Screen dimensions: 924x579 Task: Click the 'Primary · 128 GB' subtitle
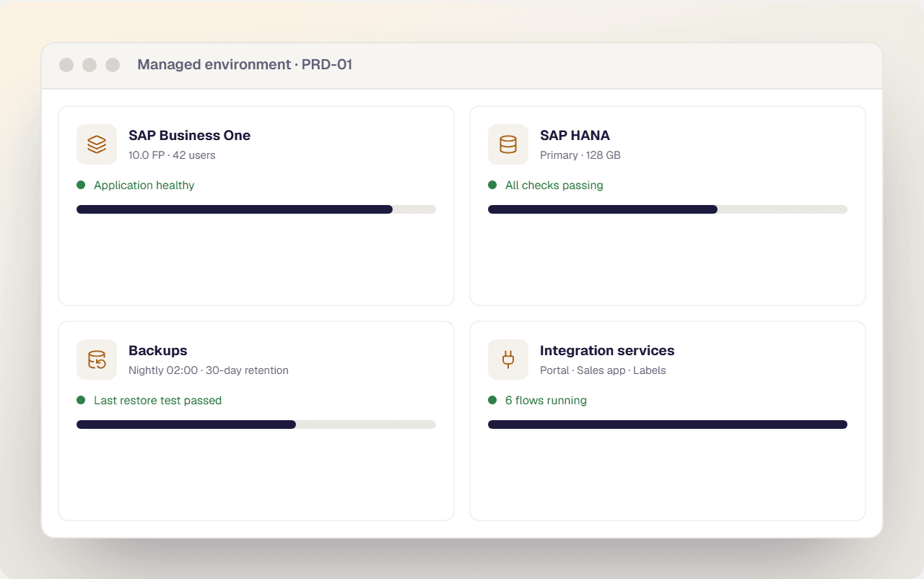tap(580, 155)
